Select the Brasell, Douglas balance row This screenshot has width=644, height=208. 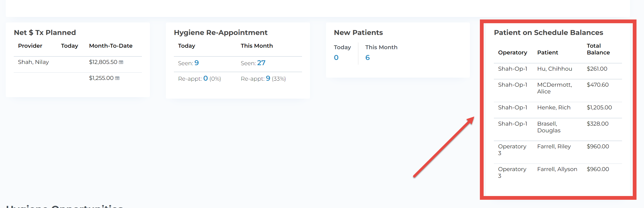[549, 127]
